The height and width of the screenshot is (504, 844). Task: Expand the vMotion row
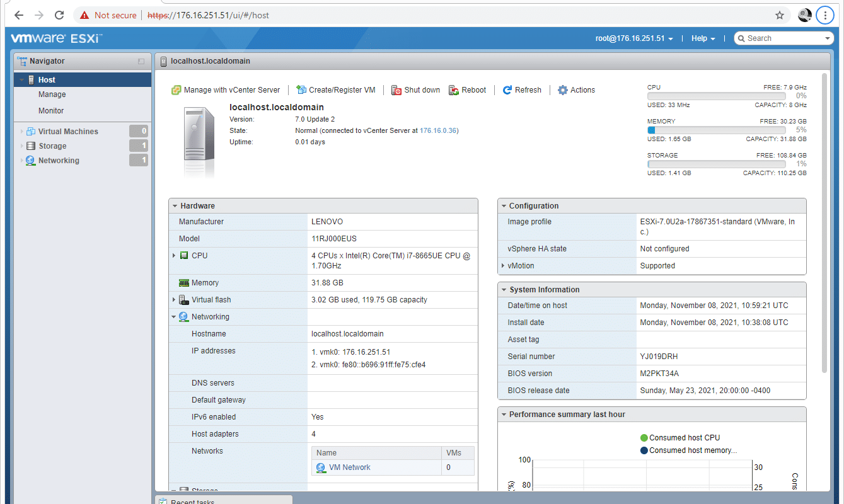[503, 266]
